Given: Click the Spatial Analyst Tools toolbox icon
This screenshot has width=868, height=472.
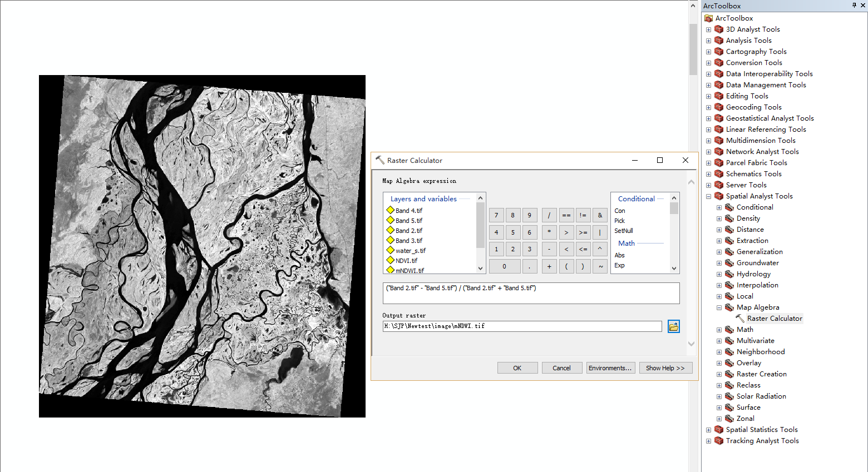Looking at the screenshot, I should pos(718,196).
